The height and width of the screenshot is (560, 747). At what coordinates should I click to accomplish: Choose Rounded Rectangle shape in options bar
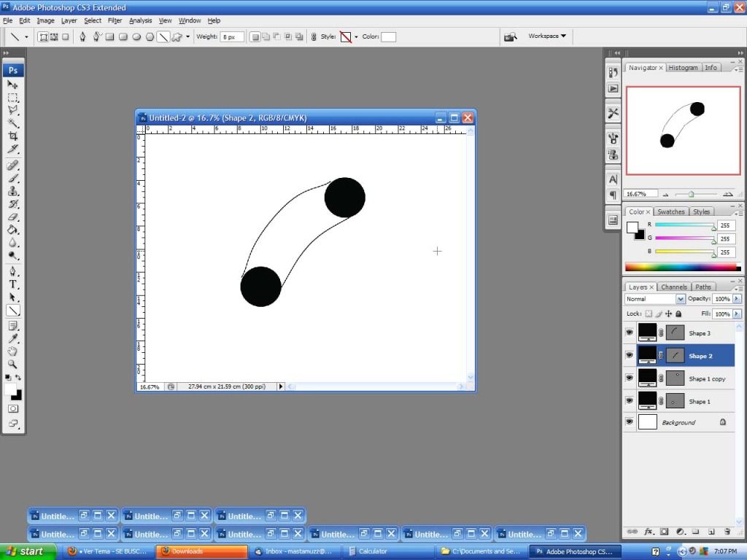point(123,36)
